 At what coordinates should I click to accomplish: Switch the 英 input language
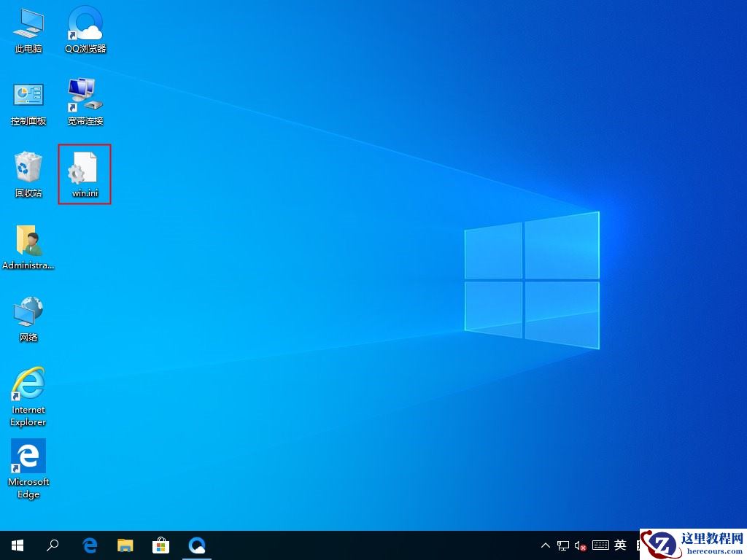click(619, 545)
